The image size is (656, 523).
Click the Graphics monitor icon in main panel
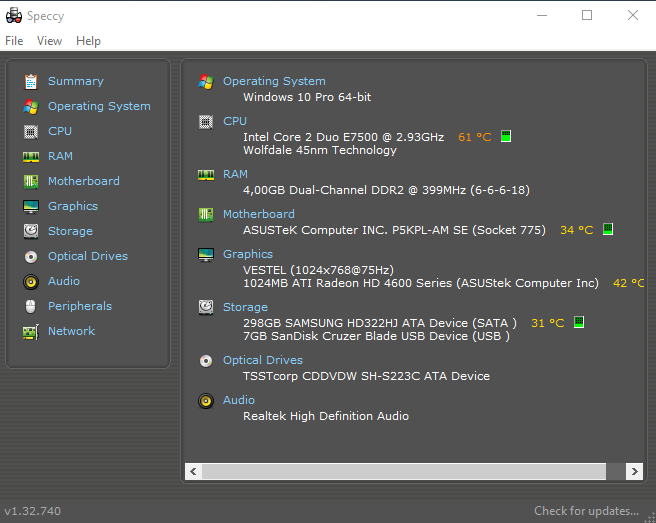pos(205,254)
